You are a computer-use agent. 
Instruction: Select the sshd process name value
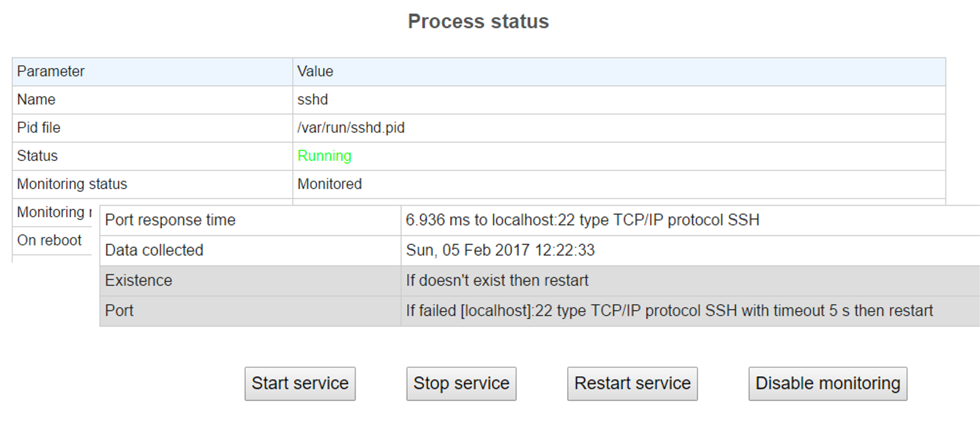click(x=312, y=99)
